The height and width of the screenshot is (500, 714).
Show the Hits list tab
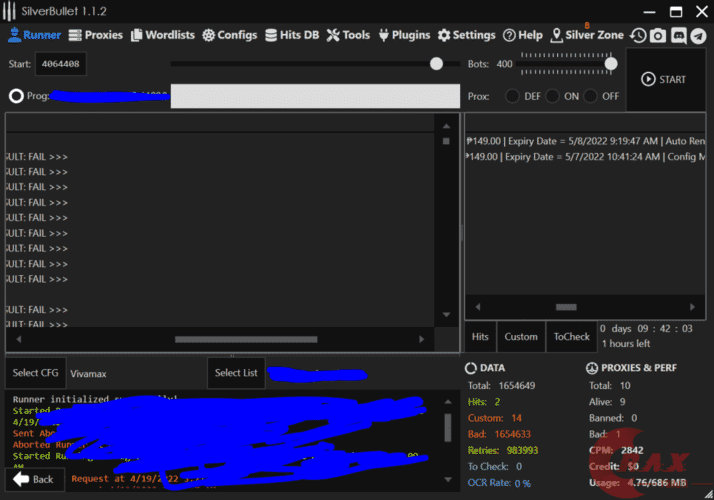[480, 337]
